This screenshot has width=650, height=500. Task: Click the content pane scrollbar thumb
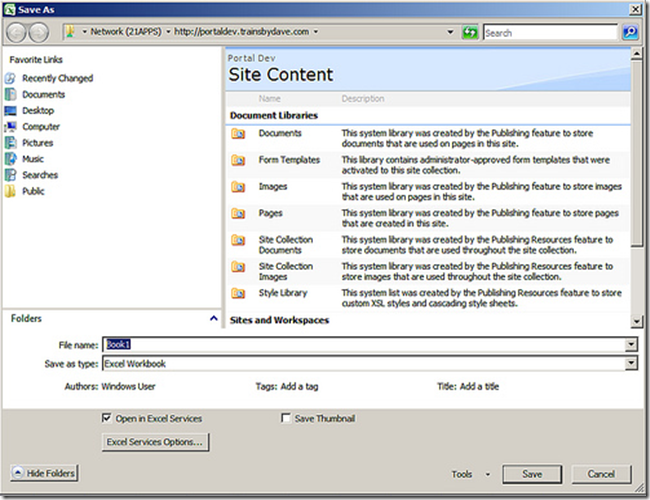tap(637, 154)
